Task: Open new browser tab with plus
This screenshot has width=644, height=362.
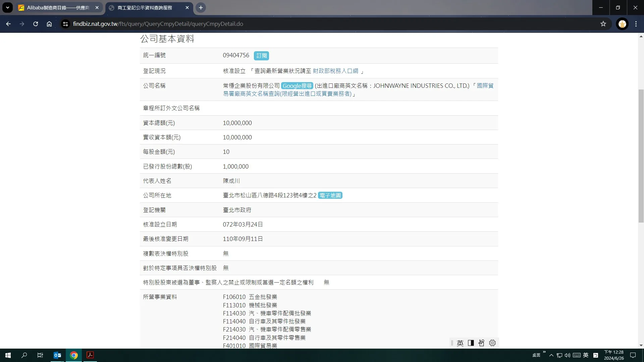Action: pos(201,8)
